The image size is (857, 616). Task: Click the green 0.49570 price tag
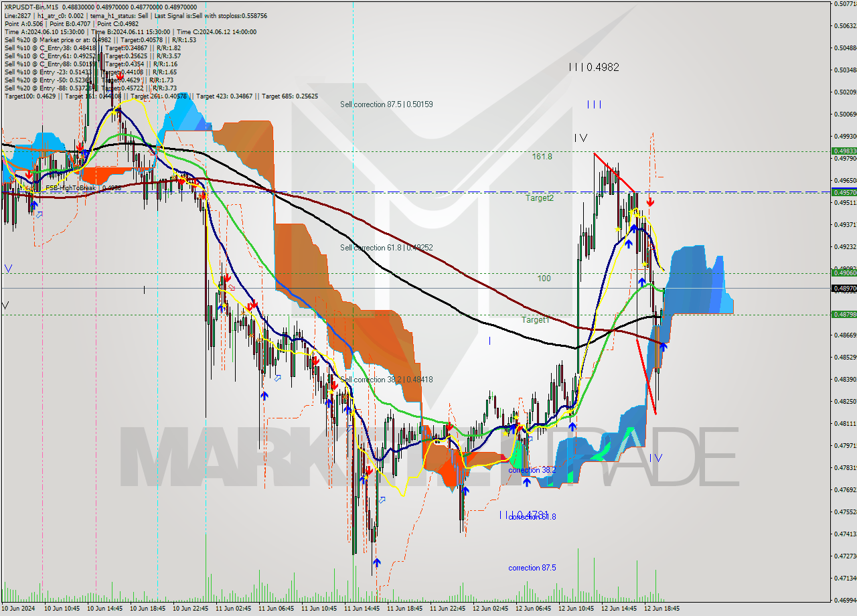pyautogui.click(x=844, y=192)
